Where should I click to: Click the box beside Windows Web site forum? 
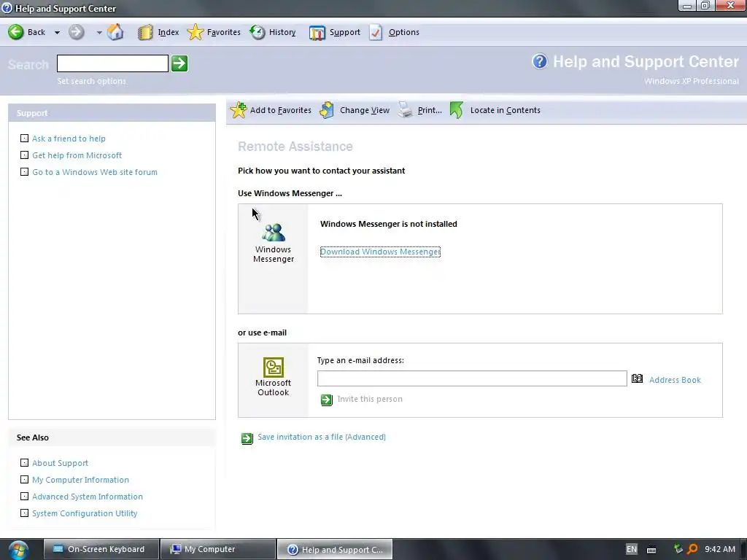coord(24,171)
